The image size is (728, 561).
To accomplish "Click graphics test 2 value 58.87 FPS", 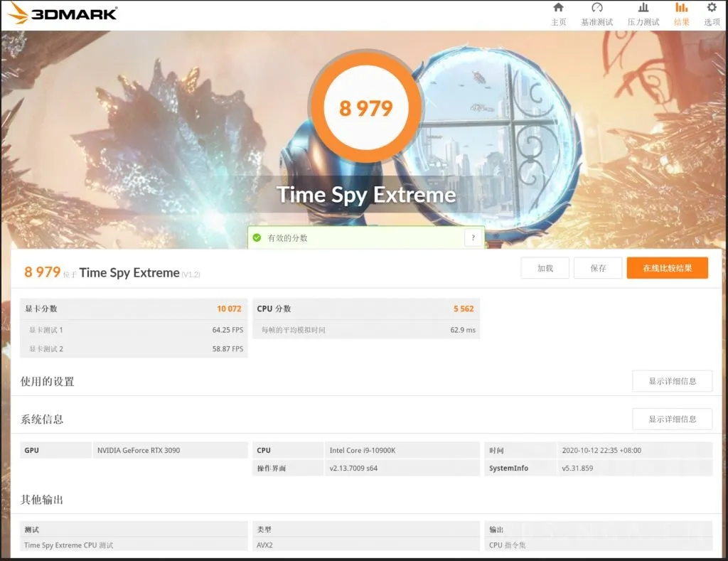I will coord(227,349).
